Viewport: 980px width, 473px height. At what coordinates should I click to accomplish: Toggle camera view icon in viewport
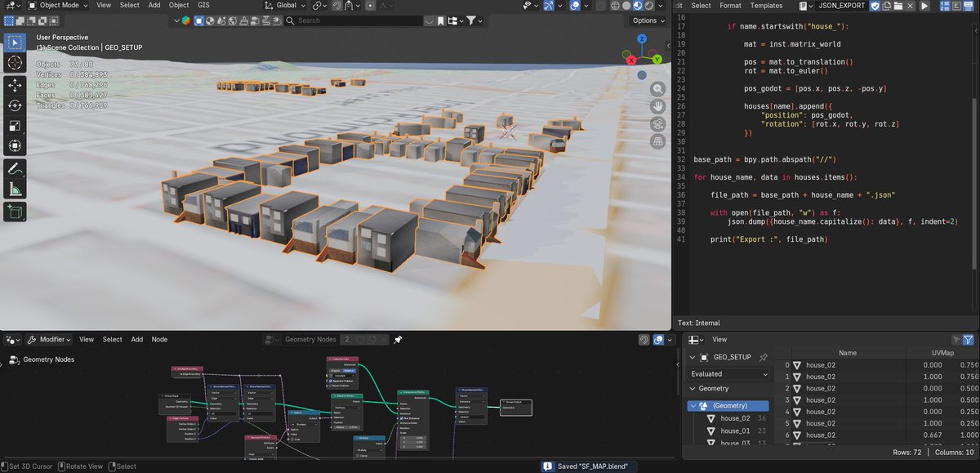pos(657,124)
